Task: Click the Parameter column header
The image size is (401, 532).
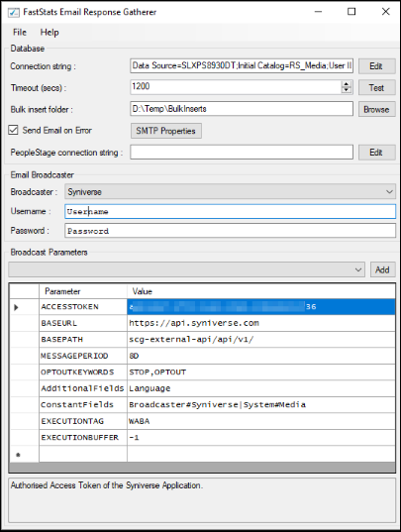Action: click(x=83, y=291)
